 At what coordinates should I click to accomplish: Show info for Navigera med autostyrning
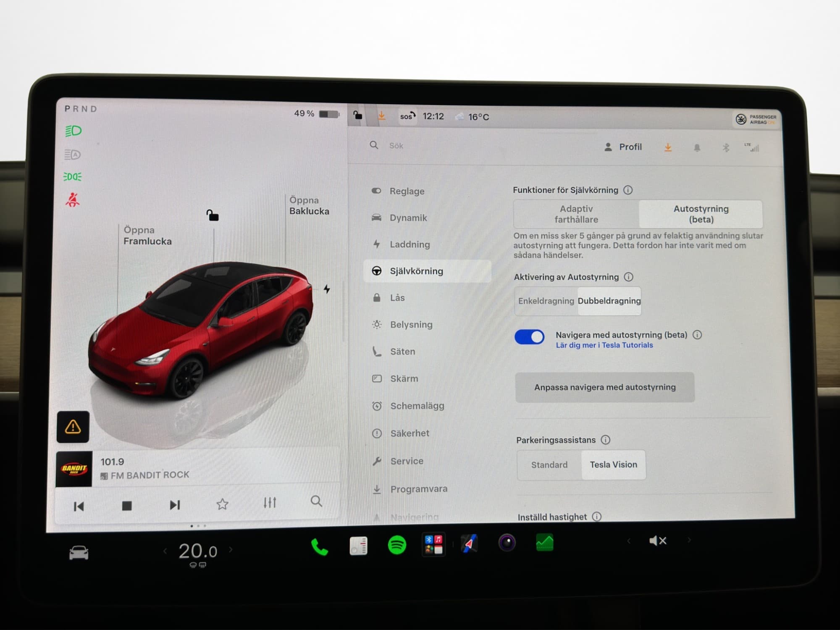pyautogui.click(x=697, y=335)
